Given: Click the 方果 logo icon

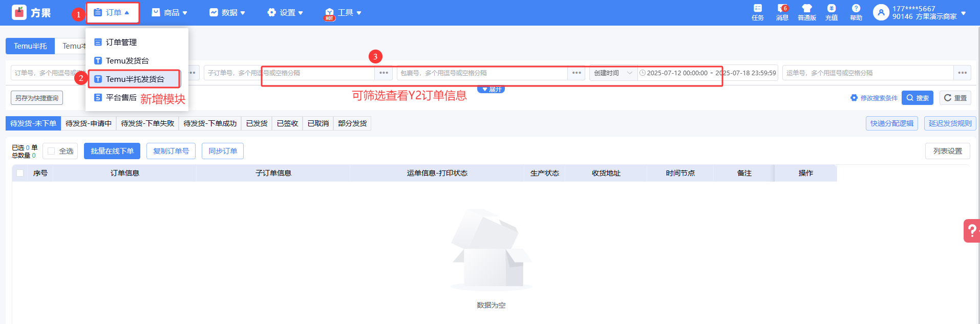Looking at the screenshot, I should 19,13.
